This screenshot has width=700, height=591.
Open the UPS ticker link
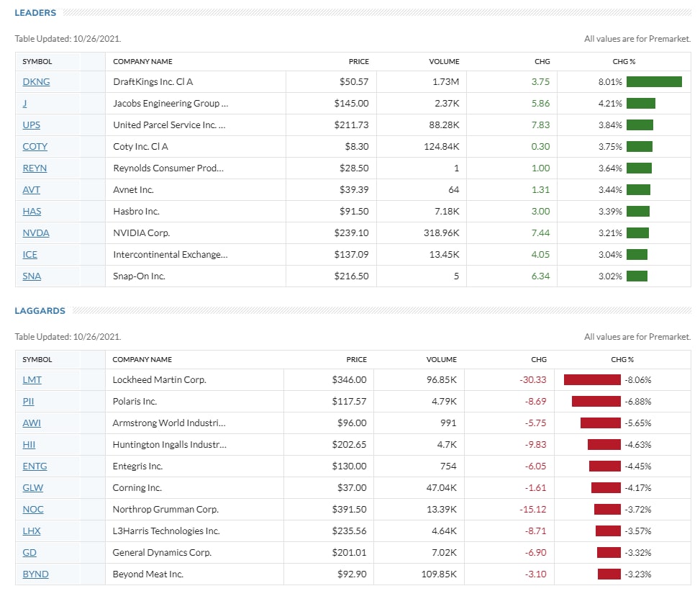click(31, 125)
